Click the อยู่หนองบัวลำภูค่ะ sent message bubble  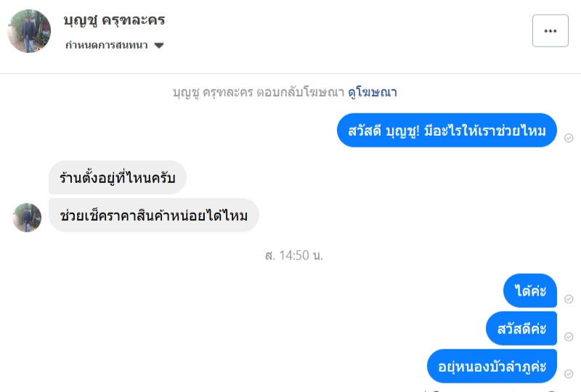pos(492,366)
